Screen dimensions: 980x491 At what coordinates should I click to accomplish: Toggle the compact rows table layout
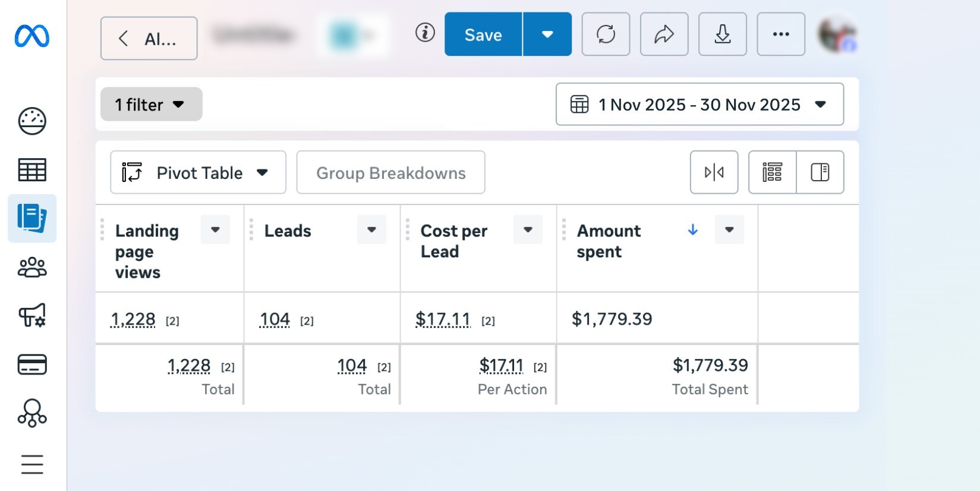772,172
